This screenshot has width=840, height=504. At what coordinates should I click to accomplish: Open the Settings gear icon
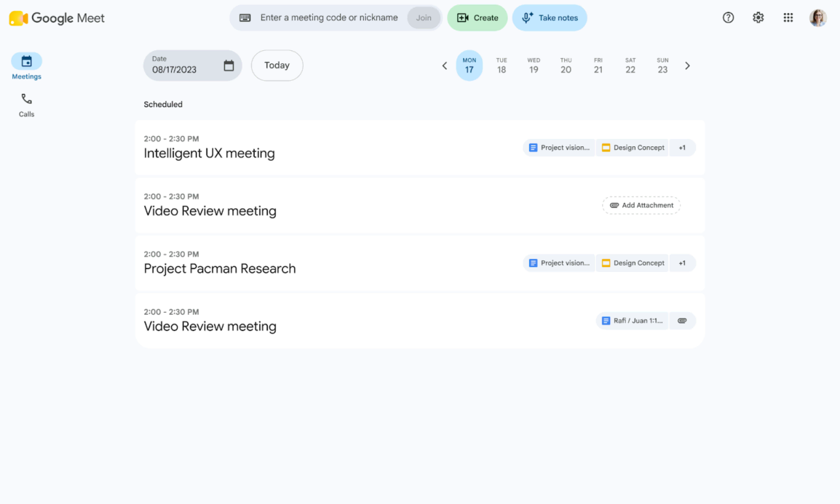(758, 17)
